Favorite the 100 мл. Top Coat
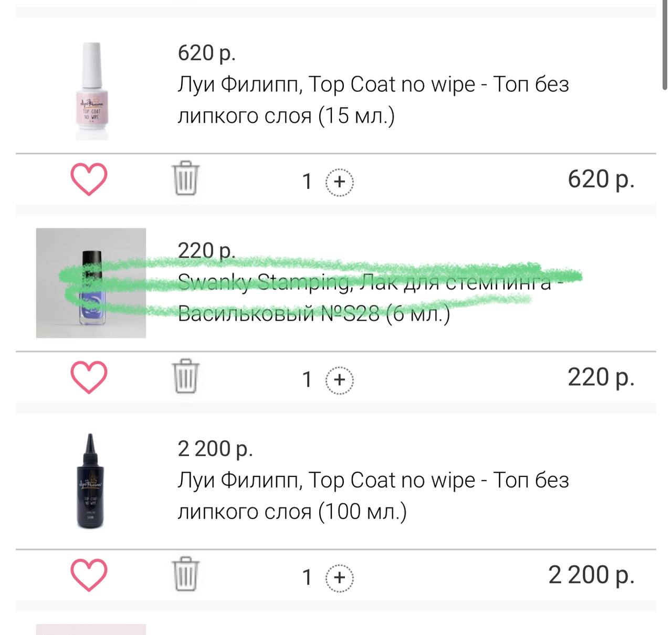Screen dimensions: 672x635 point(89,575)
